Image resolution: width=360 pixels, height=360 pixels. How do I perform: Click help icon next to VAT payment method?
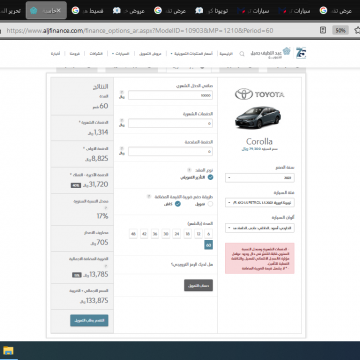tap(149, 197)
